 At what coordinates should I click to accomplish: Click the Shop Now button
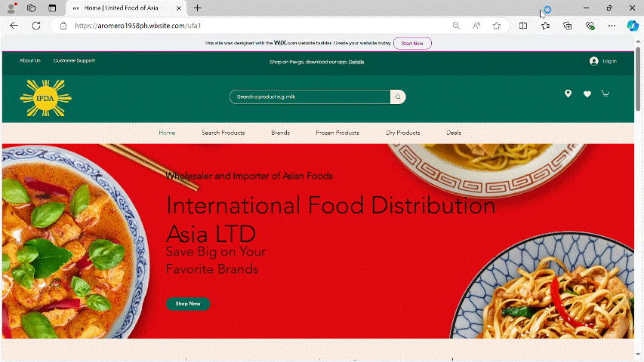pos(188,304)
